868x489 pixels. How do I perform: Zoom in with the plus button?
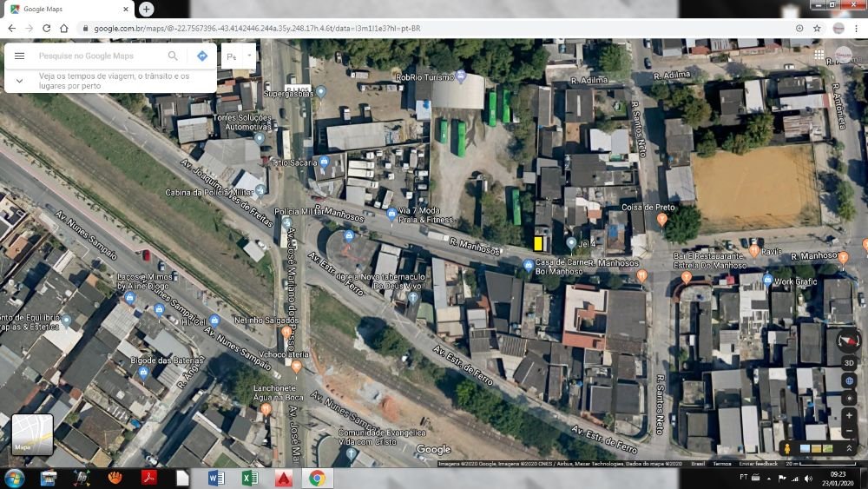pyautogui.click(x=849, y=415)
